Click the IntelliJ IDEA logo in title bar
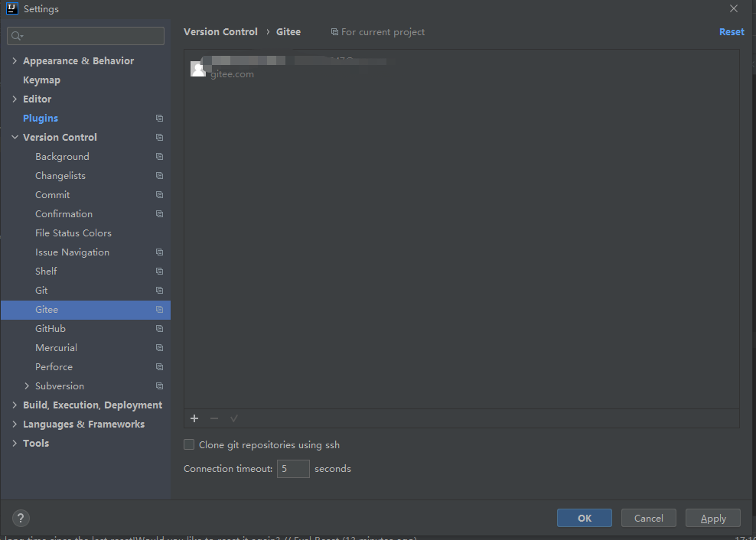Image resolution: width=756 pixels, height=540 pixels. coord(12,8)
